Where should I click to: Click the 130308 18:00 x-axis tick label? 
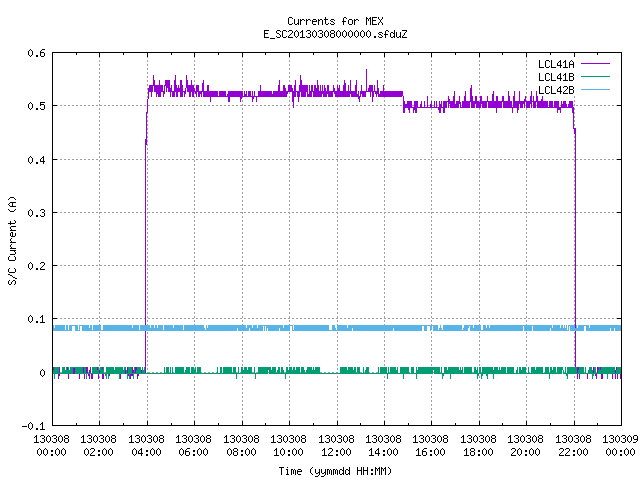click(478, 445)
